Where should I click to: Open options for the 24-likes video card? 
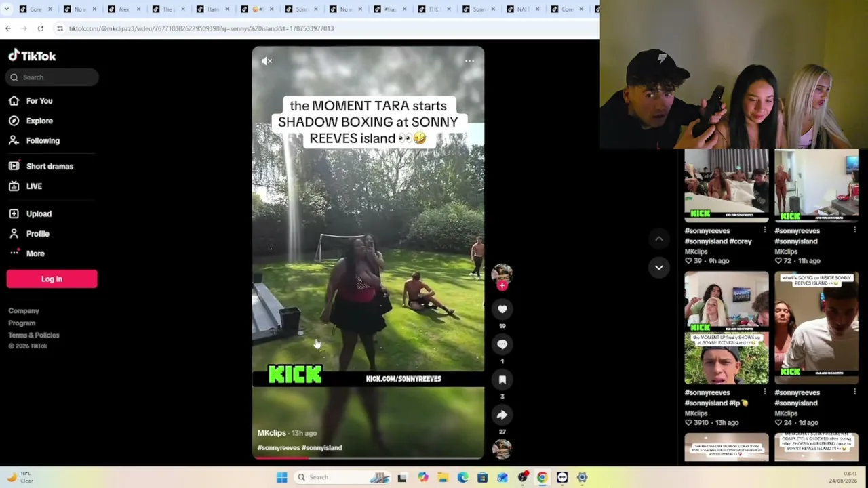point(854,392)
